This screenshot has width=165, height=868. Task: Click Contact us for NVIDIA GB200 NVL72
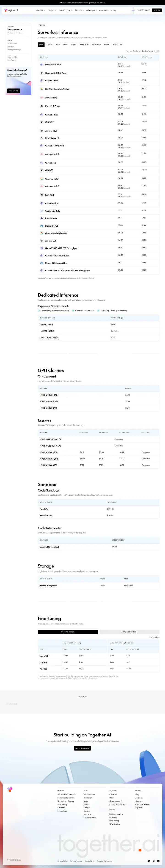click(x=119, y=439)
